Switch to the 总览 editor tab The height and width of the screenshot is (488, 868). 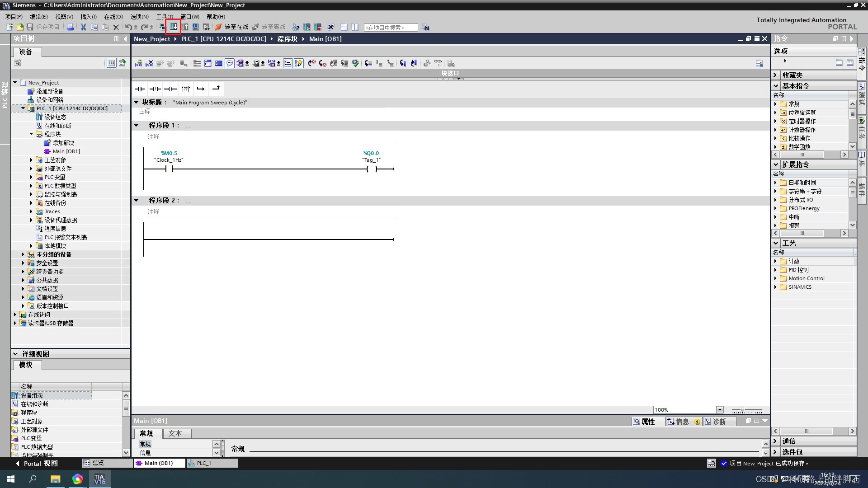[x=107, y=463]
